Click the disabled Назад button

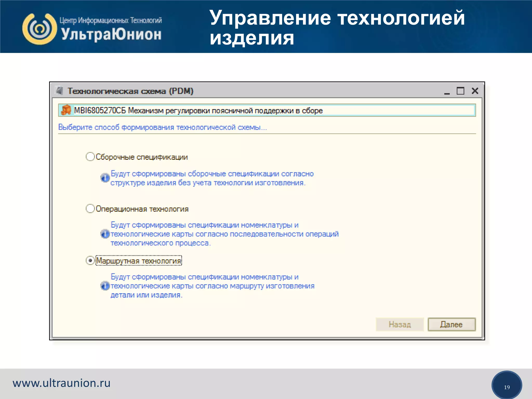pyautogui.click(x=400, y=324)
